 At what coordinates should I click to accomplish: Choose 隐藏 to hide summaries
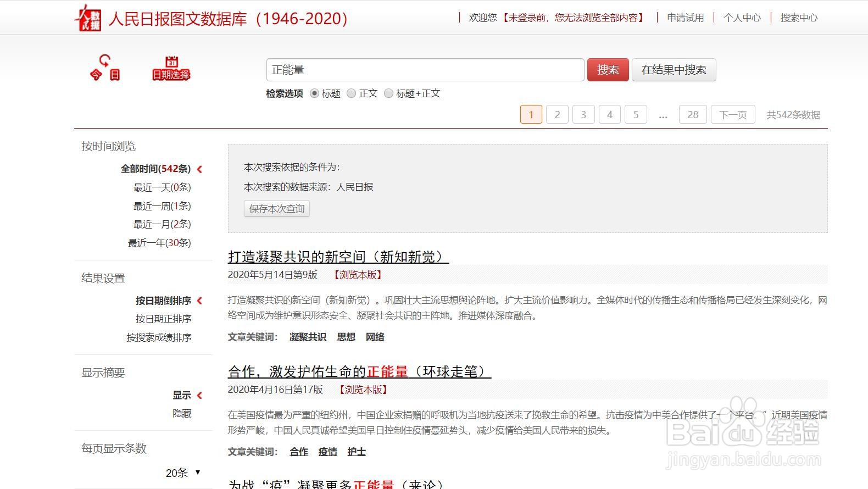(x=182, y=414)
